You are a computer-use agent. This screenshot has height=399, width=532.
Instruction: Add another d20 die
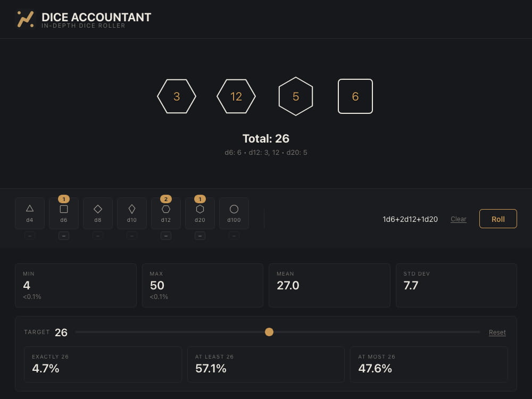pyautogui.click(x=200, y=213)
